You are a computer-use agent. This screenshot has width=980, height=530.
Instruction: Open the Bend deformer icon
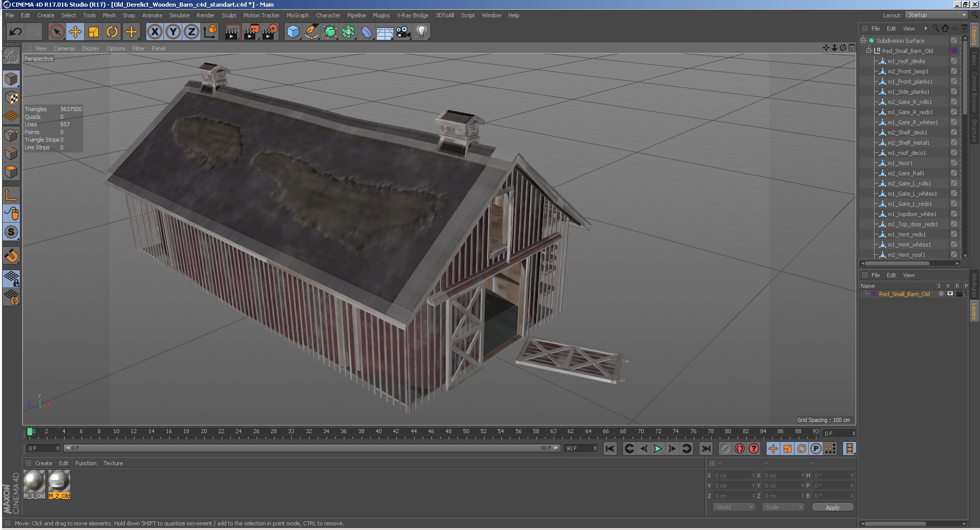[x=367, y=32]
